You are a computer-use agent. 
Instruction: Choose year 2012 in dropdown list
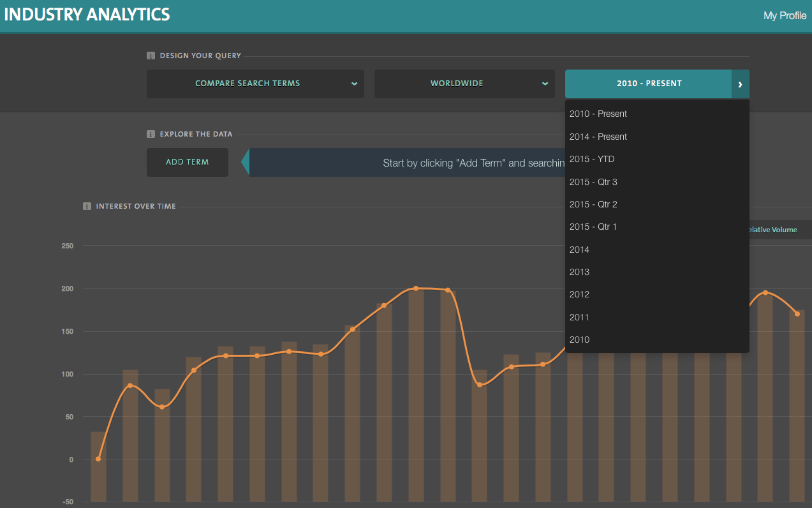[579, 294]
